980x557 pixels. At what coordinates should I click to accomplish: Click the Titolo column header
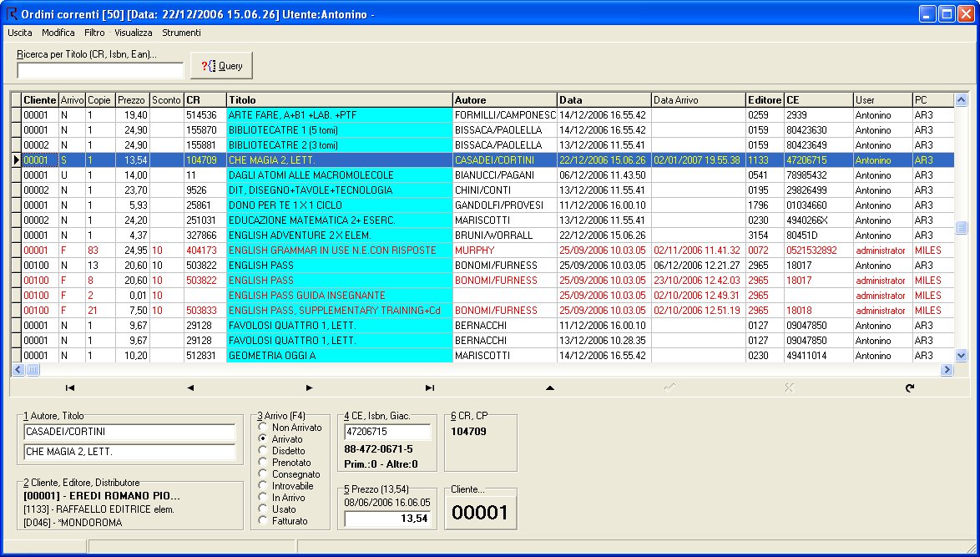point(340,100)
